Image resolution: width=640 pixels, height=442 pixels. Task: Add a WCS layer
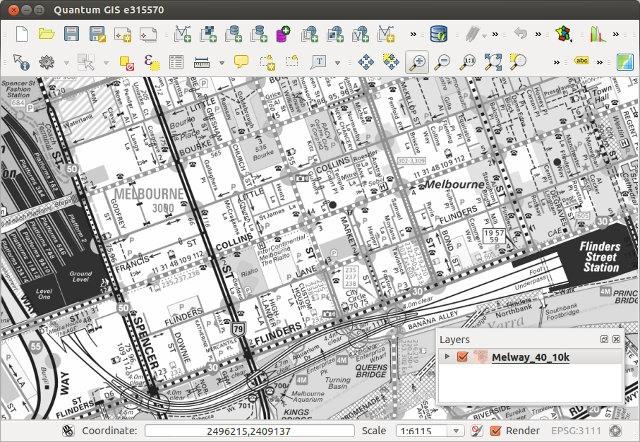point(335,34)
